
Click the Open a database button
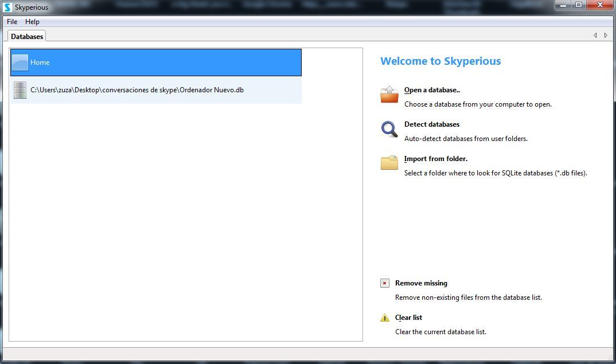point(432,90)
